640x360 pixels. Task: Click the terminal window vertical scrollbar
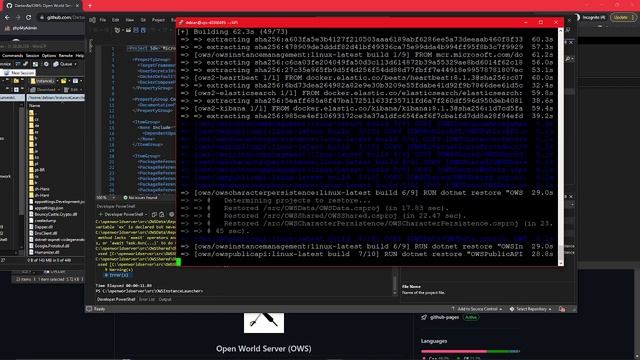tap(560, 147)
